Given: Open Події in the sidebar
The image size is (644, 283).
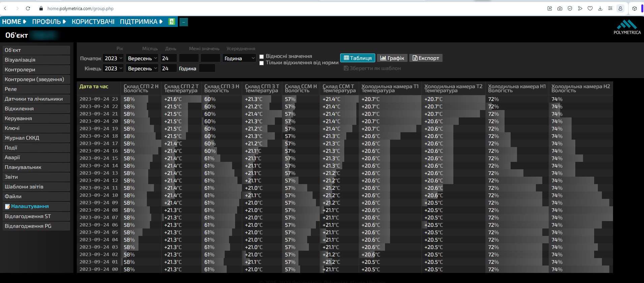Looking at the screenshot, I should [36, 148].
